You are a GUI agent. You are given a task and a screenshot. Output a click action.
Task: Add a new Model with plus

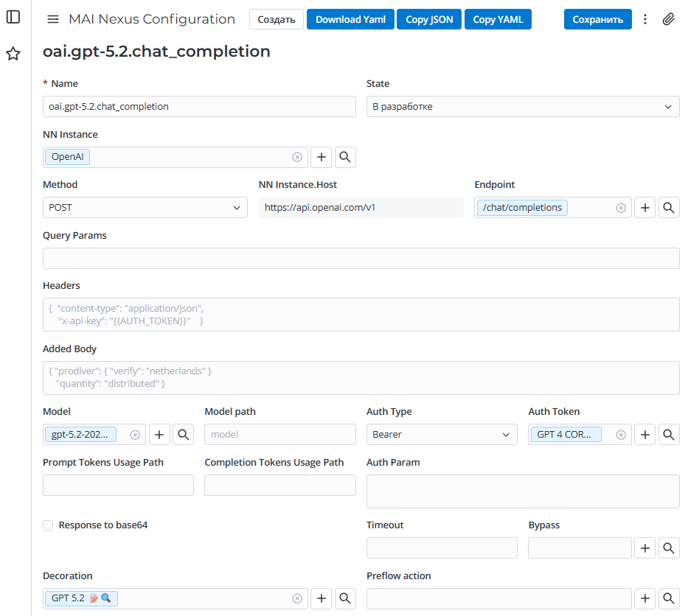(x=159, y=435)
